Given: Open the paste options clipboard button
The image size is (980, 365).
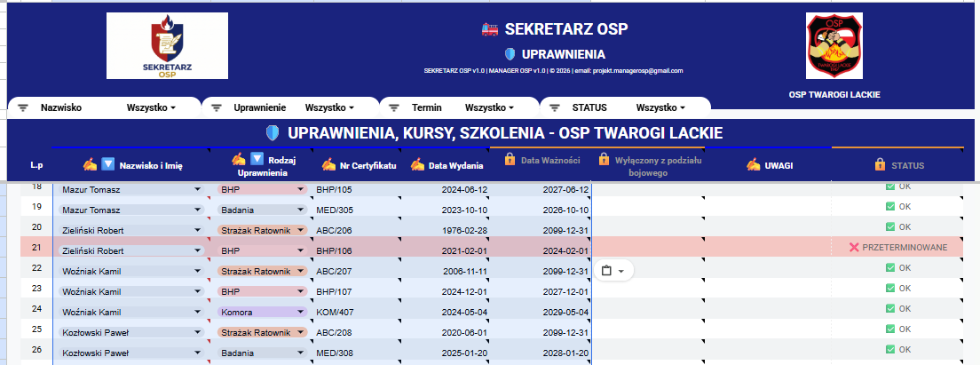Looking at the screenshot, I should click(613, 271).
